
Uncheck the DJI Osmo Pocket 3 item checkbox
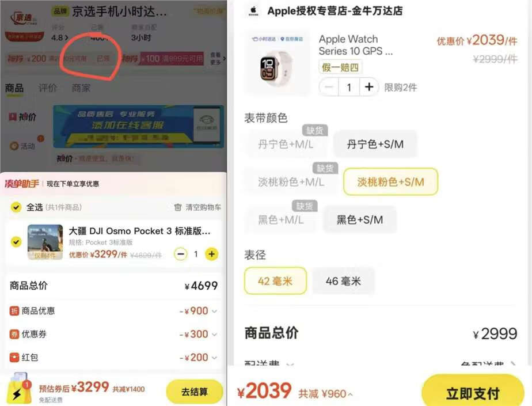(x=16, y=242)
